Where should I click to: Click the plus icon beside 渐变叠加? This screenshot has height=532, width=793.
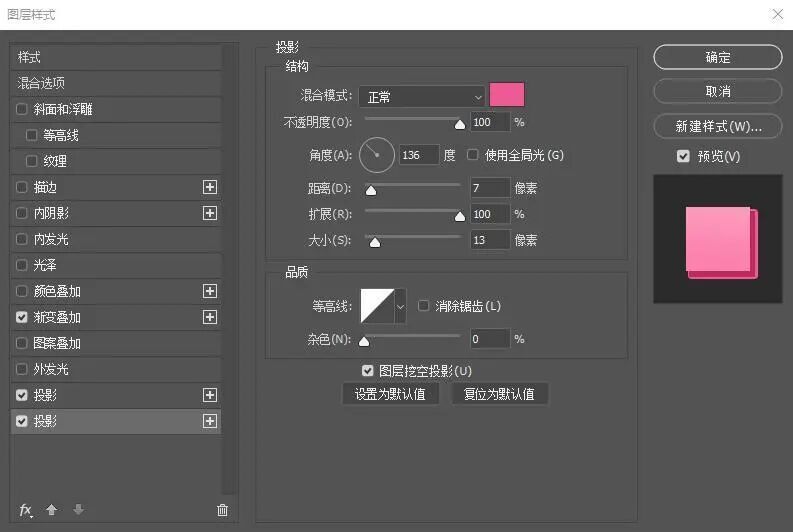pyautogui.click(x=209, y=317)
